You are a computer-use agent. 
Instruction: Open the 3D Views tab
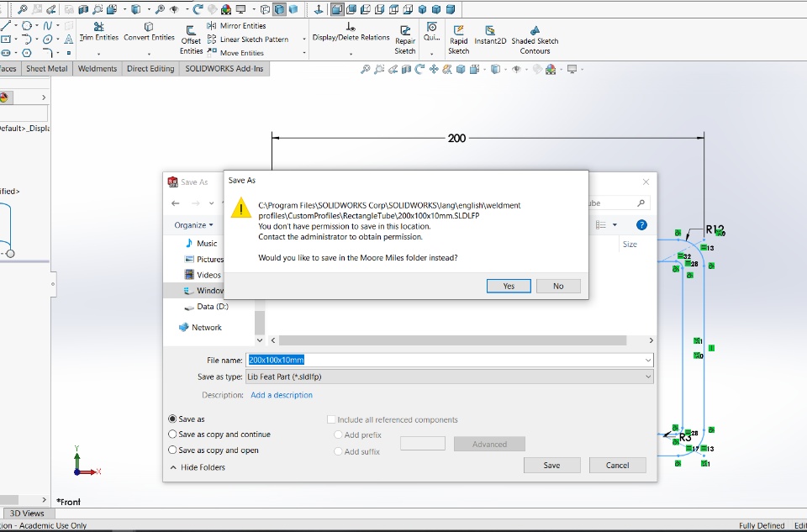point(27,513)
